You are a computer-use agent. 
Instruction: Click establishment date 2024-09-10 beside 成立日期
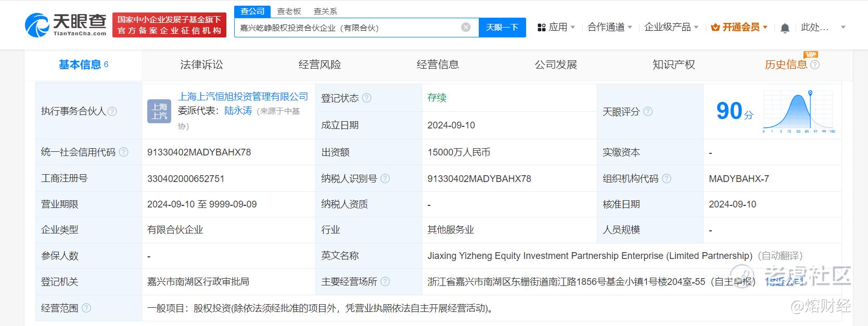click(x=451, y=125)
